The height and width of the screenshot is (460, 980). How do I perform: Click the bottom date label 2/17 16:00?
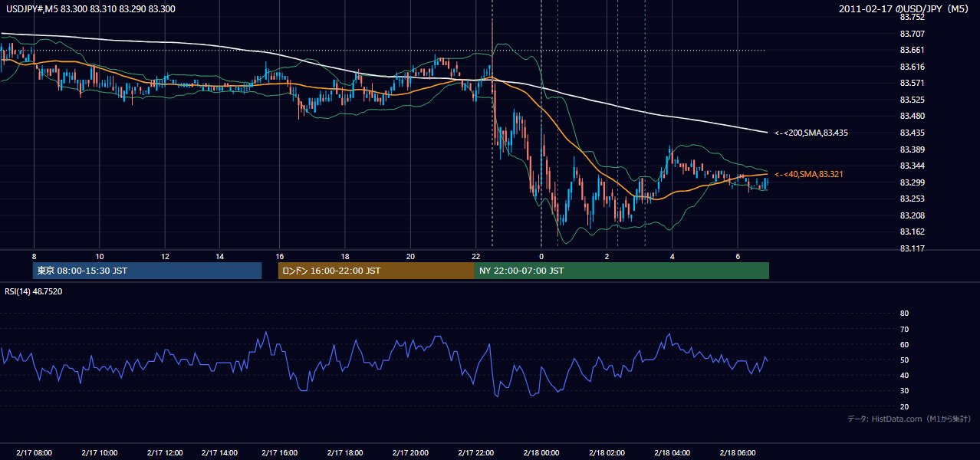tap(279, 453)
